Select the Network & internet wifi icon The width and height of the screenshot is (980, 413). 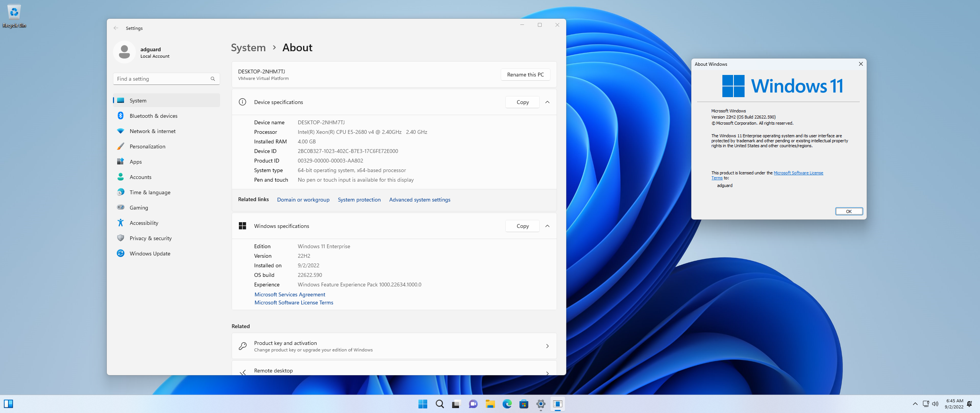pyautogui.click(x=121, y=131)
